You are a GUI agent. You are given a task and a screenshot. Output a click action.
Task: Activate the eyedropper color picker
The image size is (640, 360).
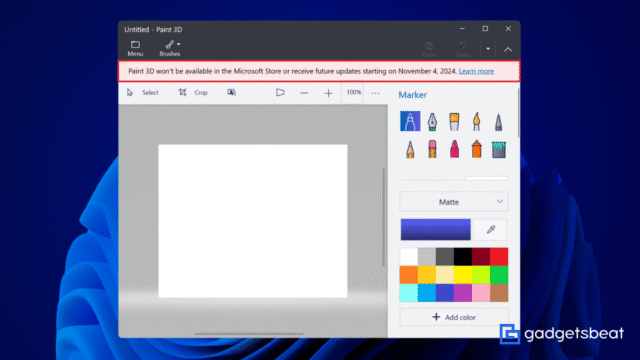[x=491, y=229]
